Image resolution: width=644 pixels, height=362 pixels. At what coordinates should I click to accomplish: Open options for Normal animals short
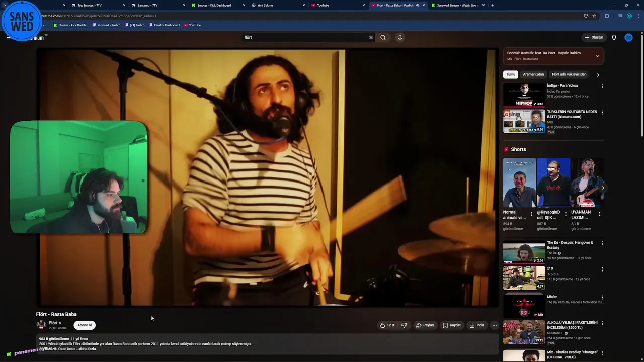click(531, 214)
